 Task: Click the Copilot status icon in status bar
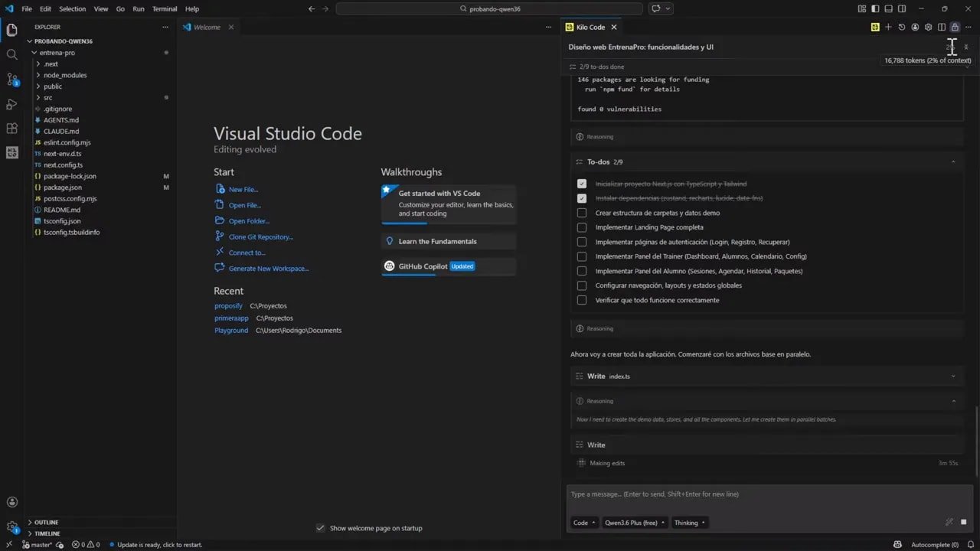click(x=897, y=545)
